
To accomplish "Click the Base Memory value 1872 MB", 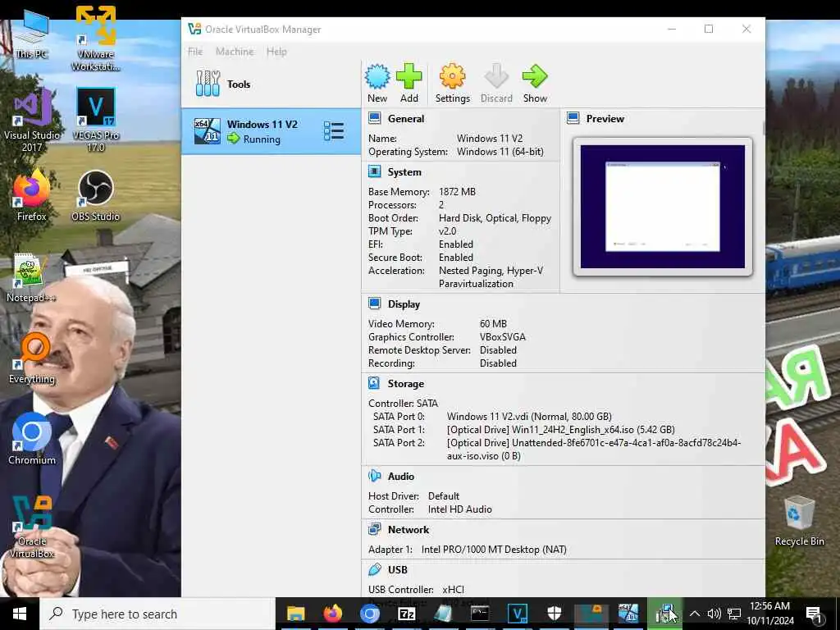I will pyautogui.click(x=457, y=192).
